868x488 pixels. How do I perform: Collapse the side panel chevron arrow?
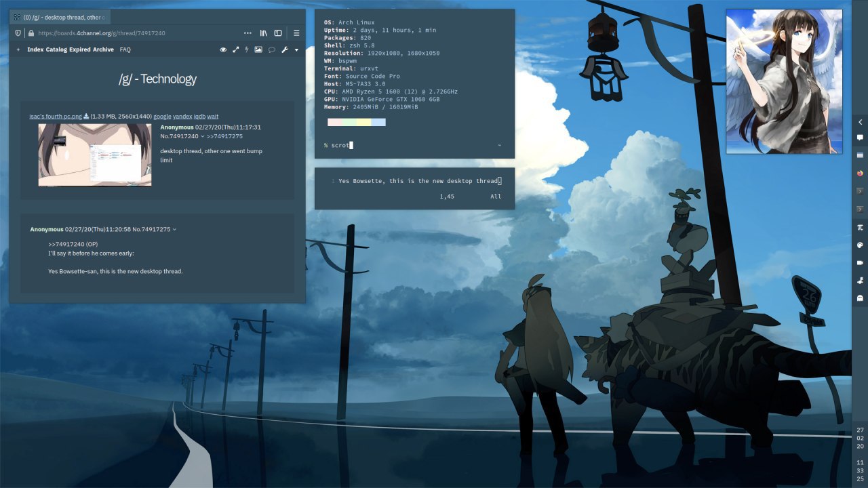click(x=861, y=122)
